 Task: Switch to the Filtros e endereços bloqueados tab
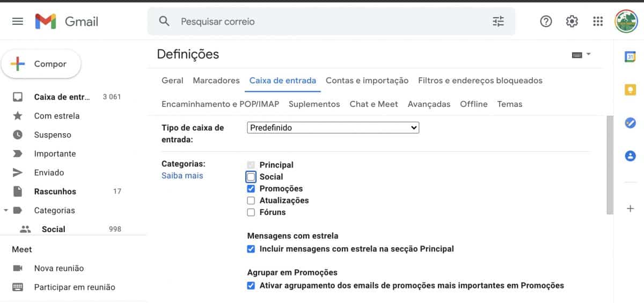(x=480, y=81)
